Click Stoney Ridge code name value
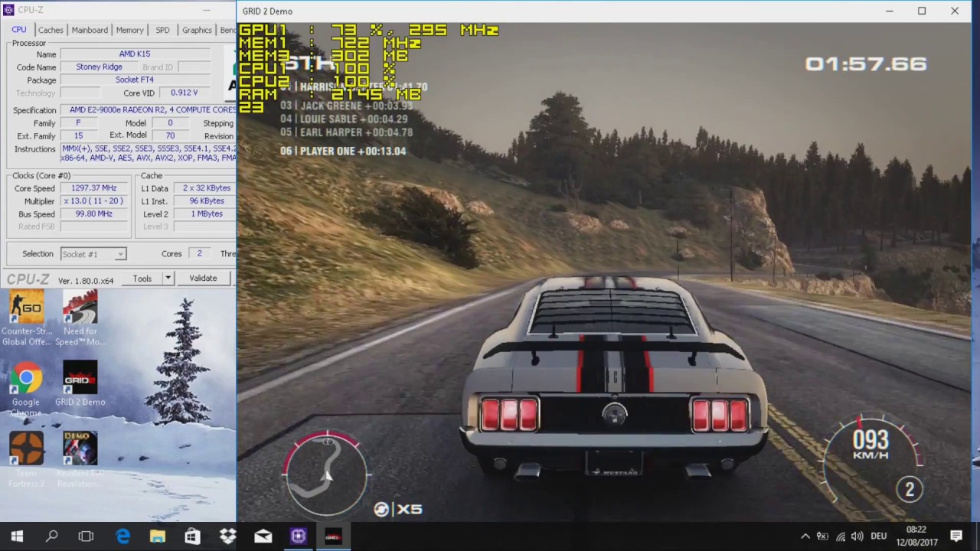This screenshot has height=551, width=980. click(99, 67)
